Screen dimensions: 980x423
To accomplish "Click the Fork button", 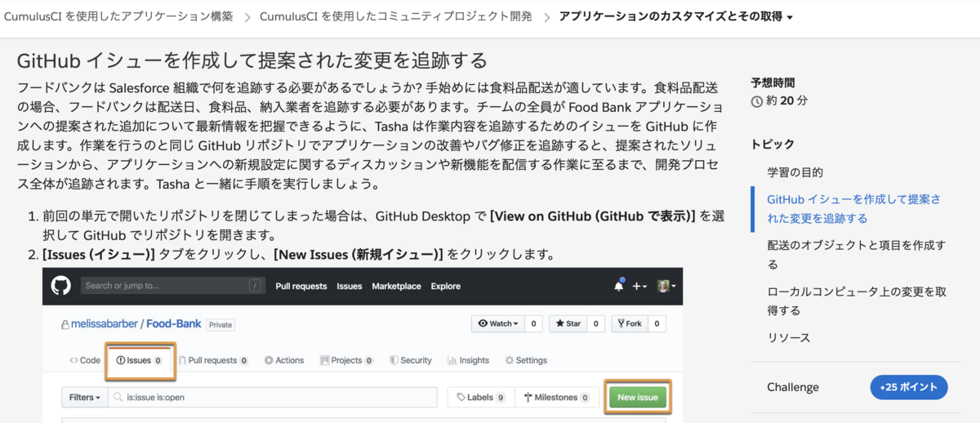I will pos(630,323).
